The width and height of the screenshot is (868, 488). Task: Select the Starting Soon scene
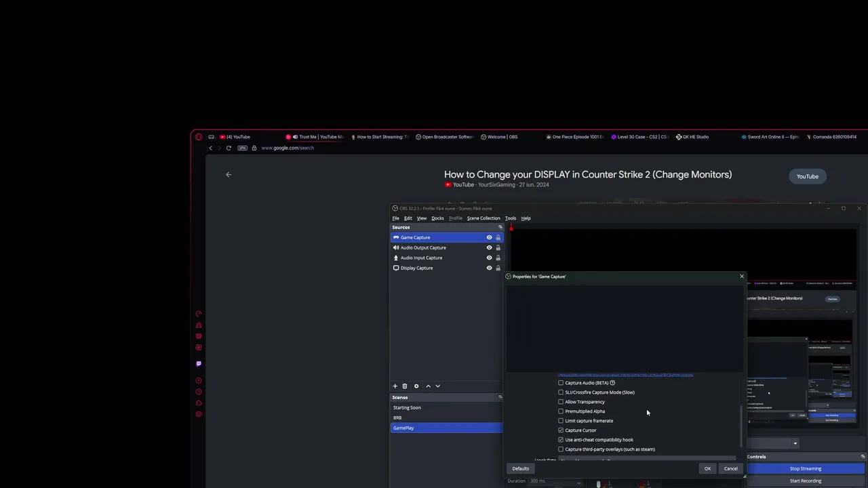point(446,408)
